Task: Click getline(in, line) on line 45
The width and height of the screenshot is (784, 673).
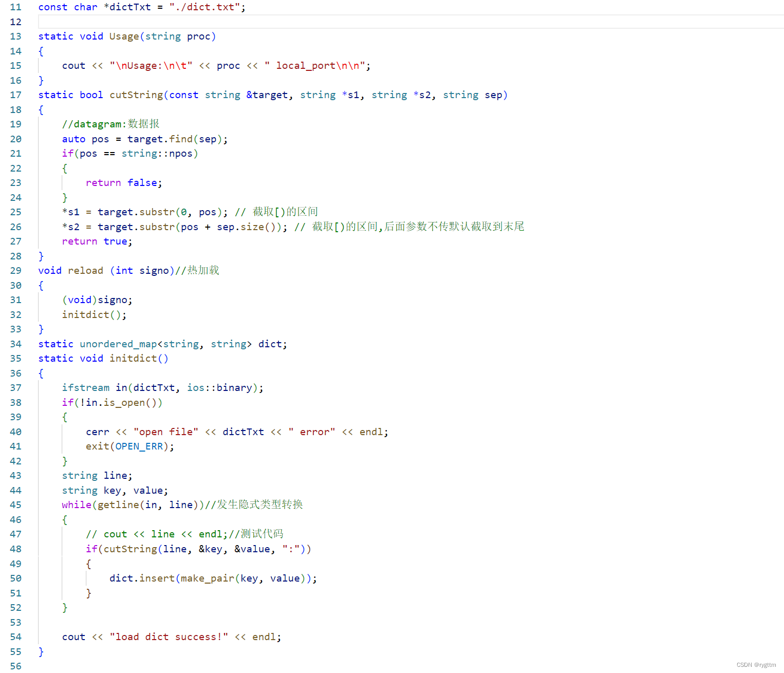Action: click(x=148, y=505)
